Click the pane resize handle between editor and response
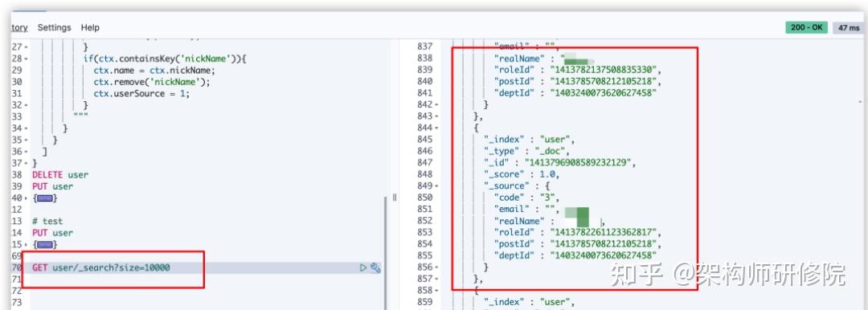 (x=395, y=197)
